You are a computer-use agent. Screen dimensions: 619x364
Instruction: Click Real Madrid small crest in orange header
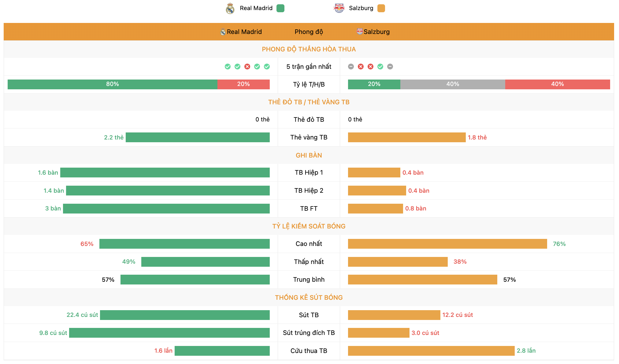pos(223,32)
